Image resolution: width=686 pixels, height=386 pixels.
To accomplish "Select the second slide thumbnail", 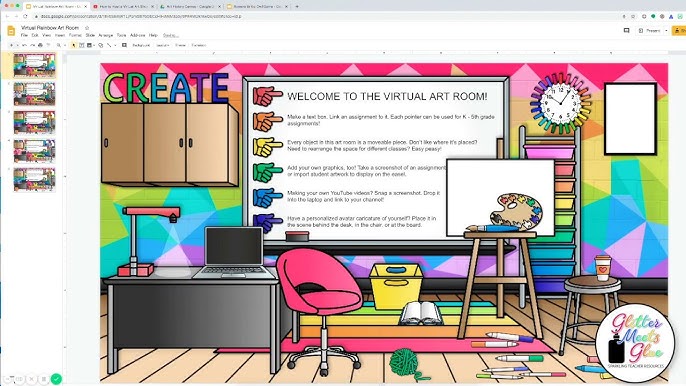I will 34,94.
